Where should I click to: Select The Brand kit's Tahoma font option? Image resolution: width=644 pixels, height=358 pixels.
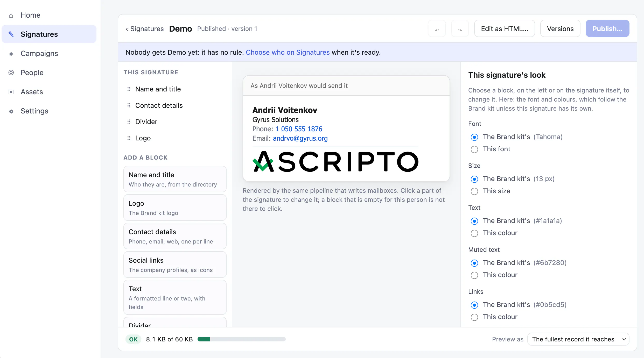pyautogui.click(x=474, y=137)
